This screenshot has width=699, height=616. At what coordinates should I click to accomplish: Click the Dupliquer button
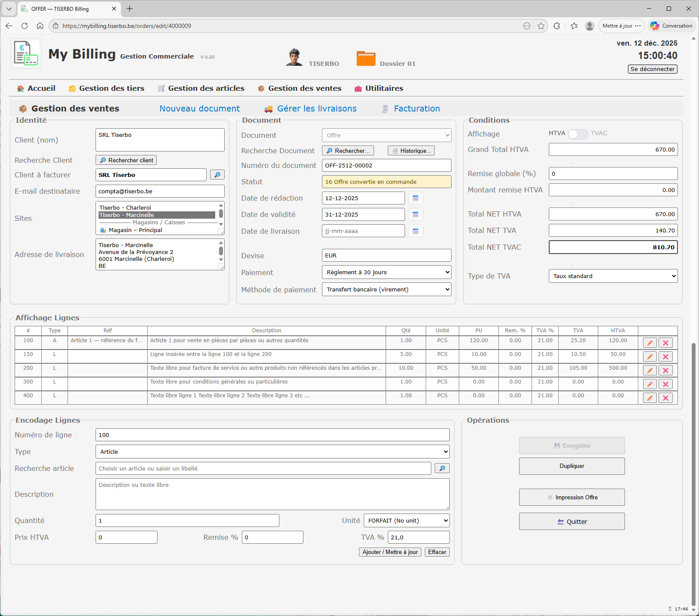click(x=572, y=466)
